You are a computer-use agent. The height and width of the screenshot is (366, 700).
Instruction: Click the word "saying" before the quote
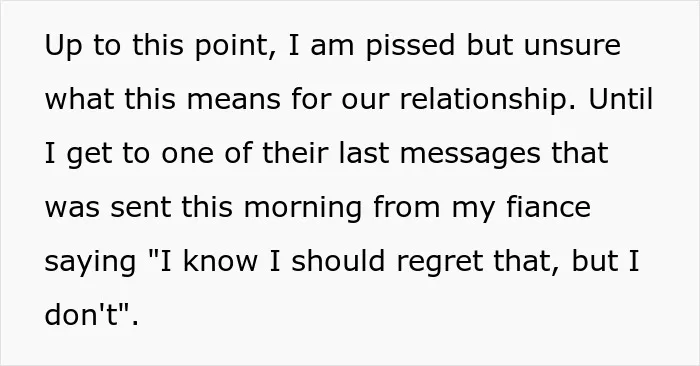point(90,262)
